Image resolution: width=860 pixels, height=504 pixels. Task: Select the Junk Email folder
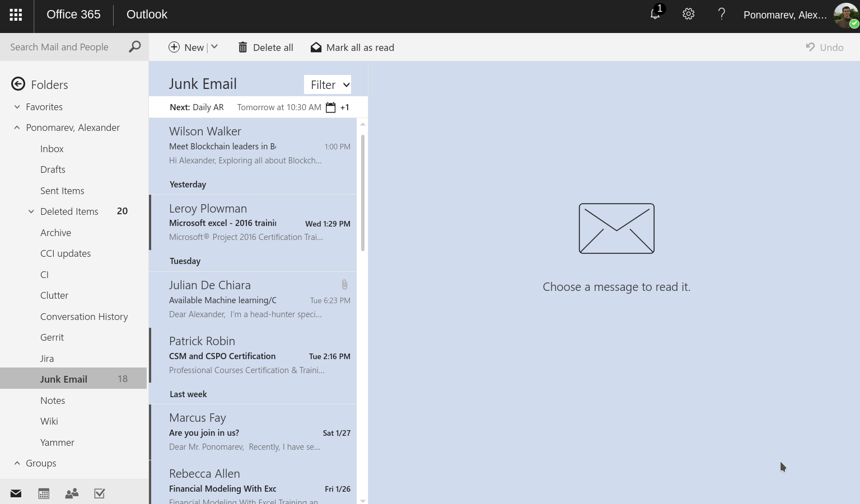[x=63, y=379]
